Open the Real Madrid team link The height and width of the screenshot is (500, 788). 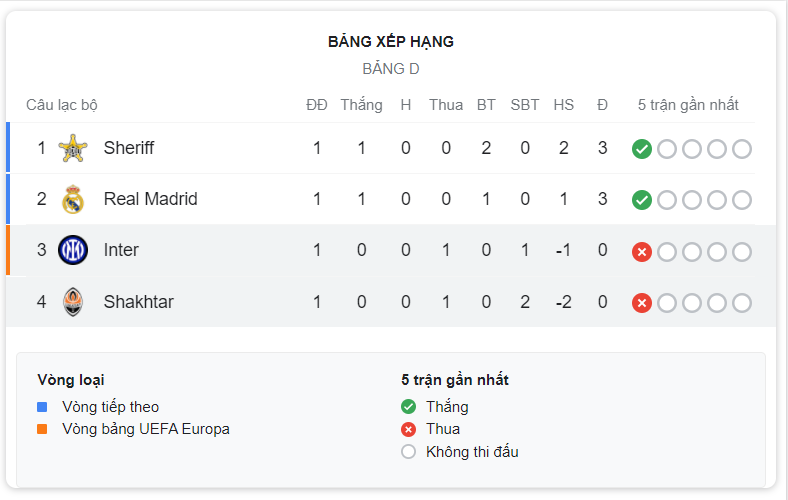(x=150, y=199)
